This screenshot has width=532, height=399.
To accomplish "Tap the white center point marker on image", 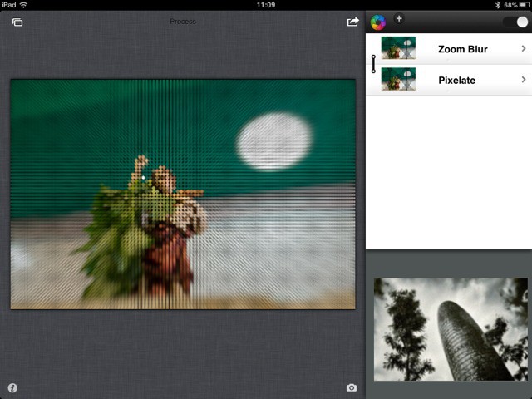I will [143, 177].
